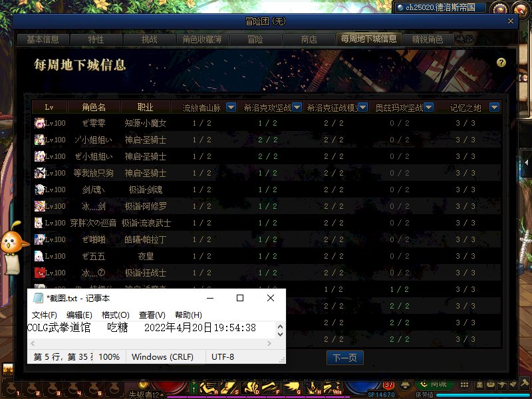Screen dimensions: 532x399
Task: Open the help question mark icon
Action: pyautogui.click(x=501, y=63)
